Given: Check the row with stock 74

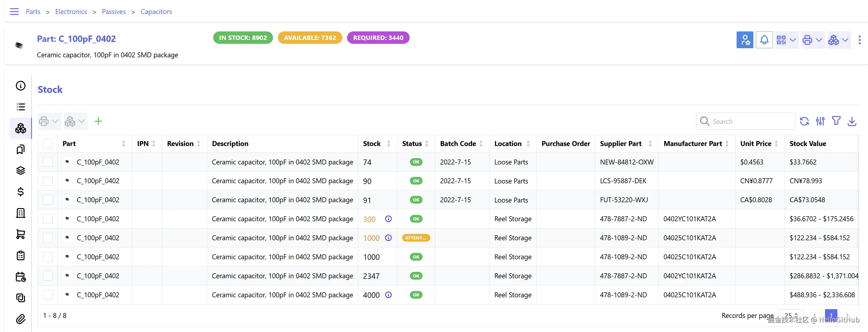Looking at the screenshot, I should tap(48, 162).
